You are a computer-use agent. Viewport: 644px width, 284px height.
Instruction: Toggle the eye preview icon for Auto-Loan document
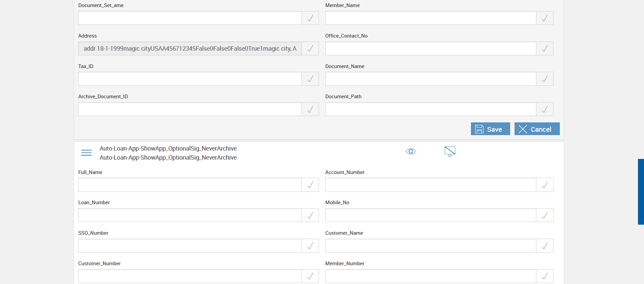pos(411,151)
